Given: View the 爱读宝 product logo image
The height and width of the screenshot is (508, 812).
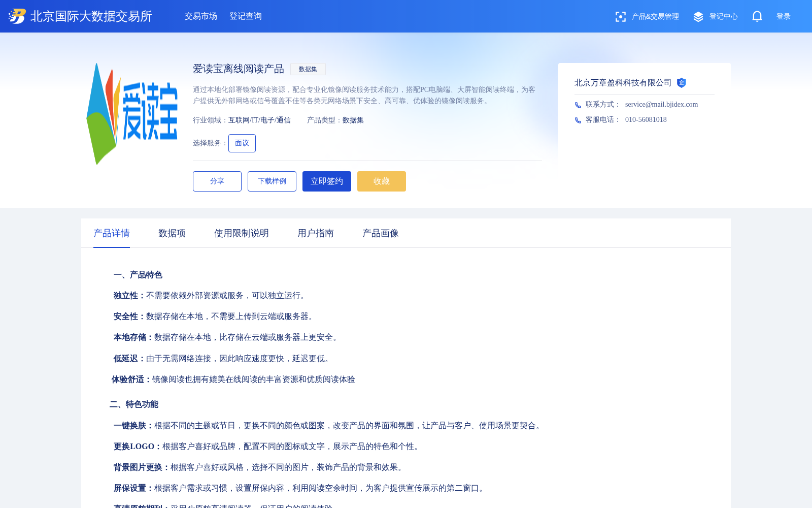Looking at the screenshot, I should tap(132, 114).
